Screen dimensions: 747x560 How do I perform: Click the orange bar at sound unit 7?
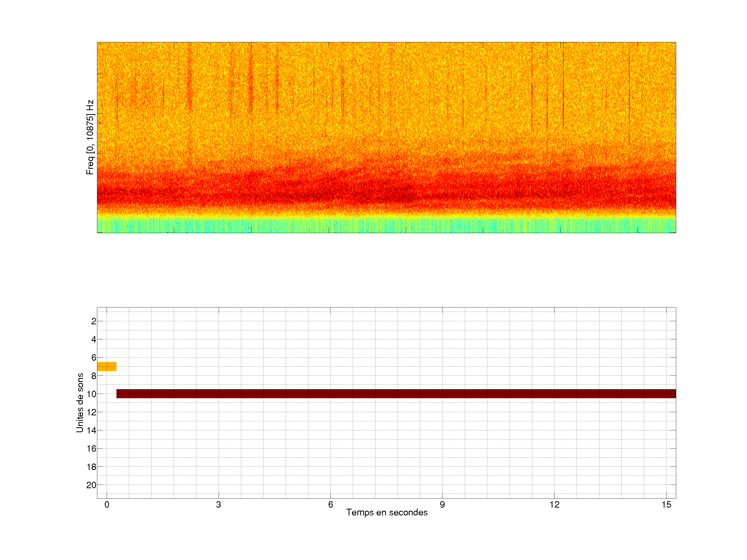[107, 366]
